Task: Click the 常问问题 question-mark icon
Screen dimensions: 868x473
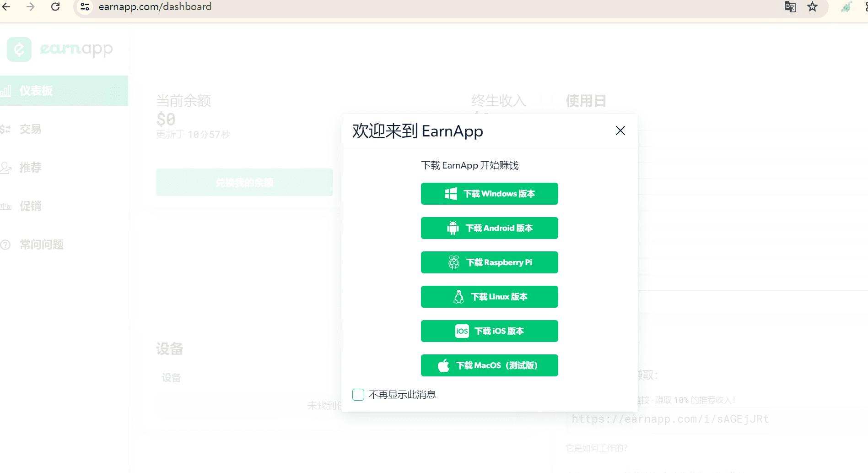Action: tap(7, 245)
